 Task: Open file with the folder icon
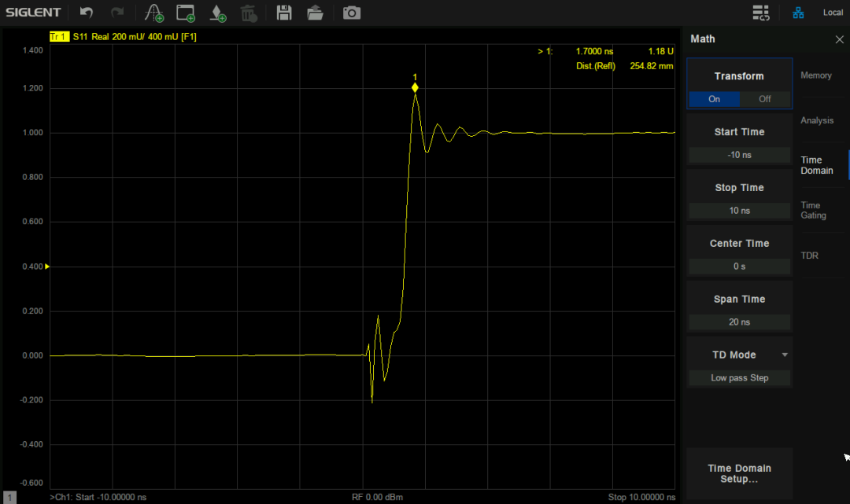click(x=315, y=13)
